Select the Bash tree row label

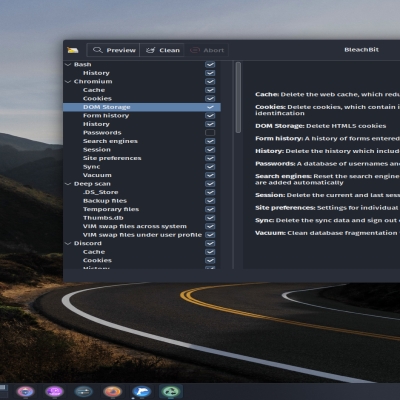[83, 64]
